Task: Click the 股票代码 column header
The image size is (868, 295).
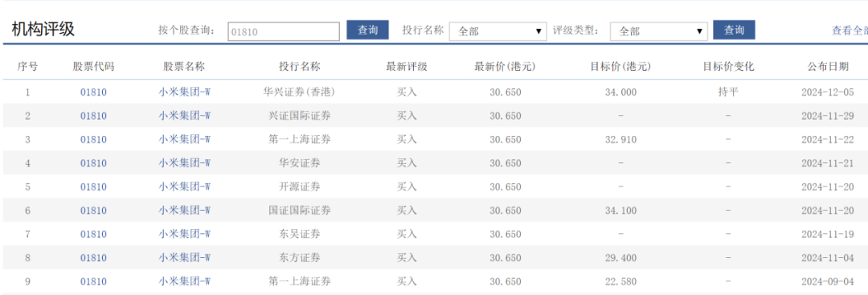Action: (x=93, y=67)
